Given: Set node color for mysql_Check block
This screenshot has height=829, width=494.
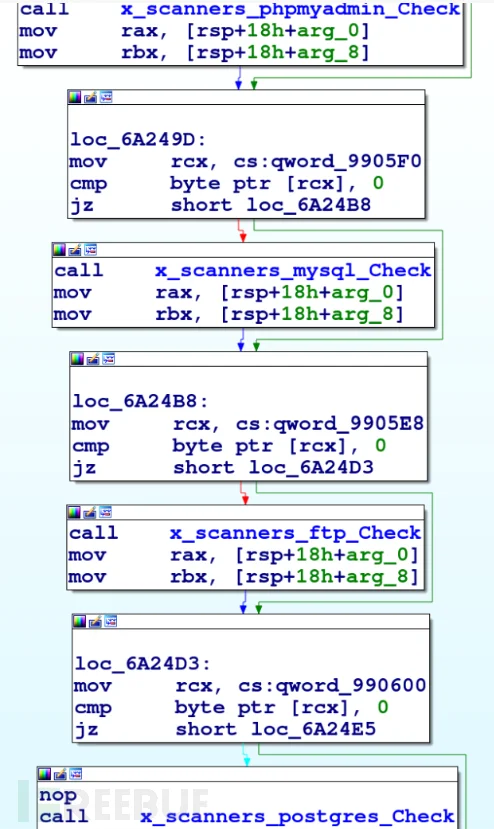Looking at the screenshot, I should [59, 250].
